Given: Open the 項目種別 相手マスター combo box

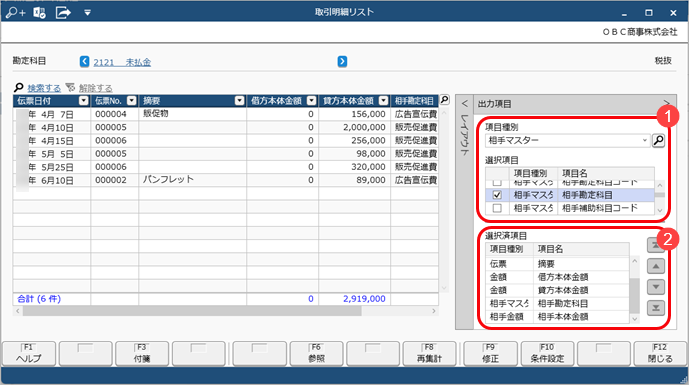Looking at the screenshot, I should 567,141.
